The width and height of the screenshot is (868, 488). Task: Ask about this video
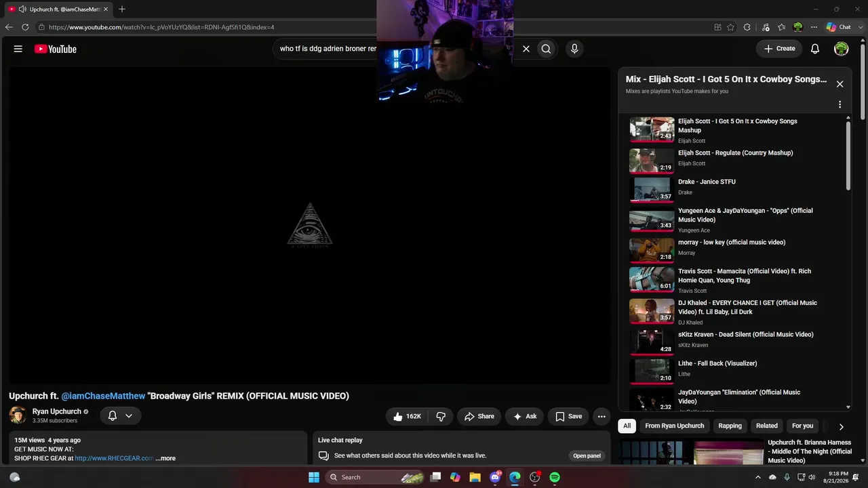(525, 416)
